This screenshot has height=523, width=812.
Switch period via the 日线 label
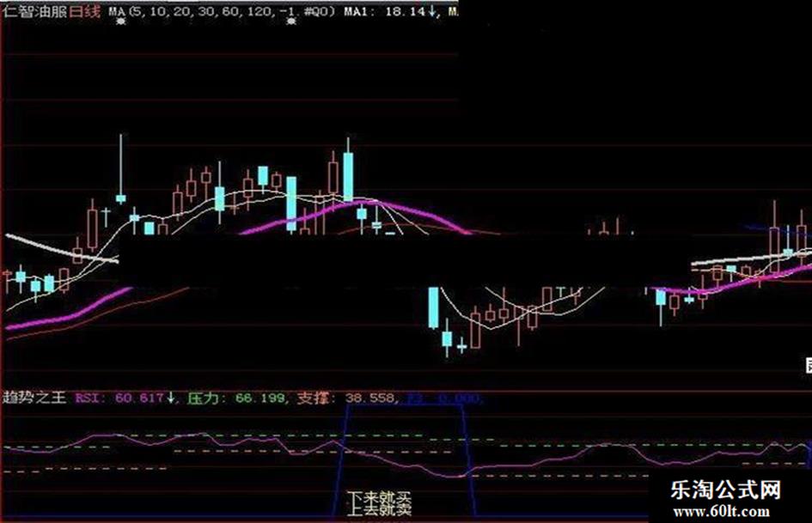click(84, 11)
